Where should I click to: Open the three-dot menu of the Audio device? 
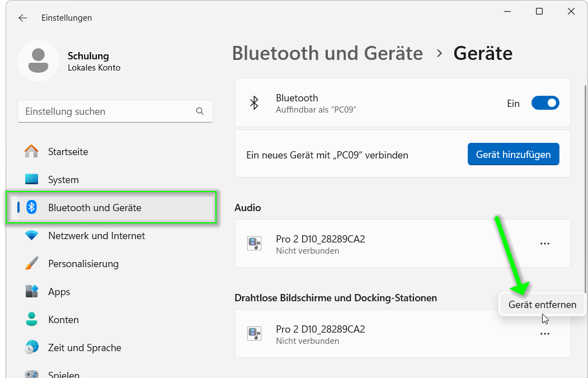click(545, 244)
